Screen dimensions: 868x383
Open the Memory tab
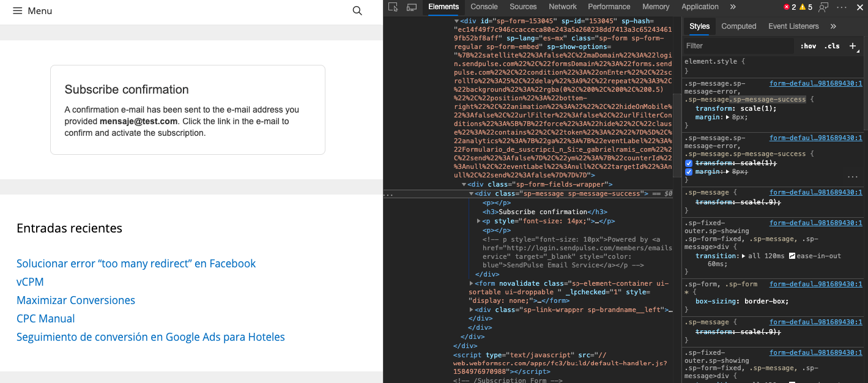tap(656, 7)
